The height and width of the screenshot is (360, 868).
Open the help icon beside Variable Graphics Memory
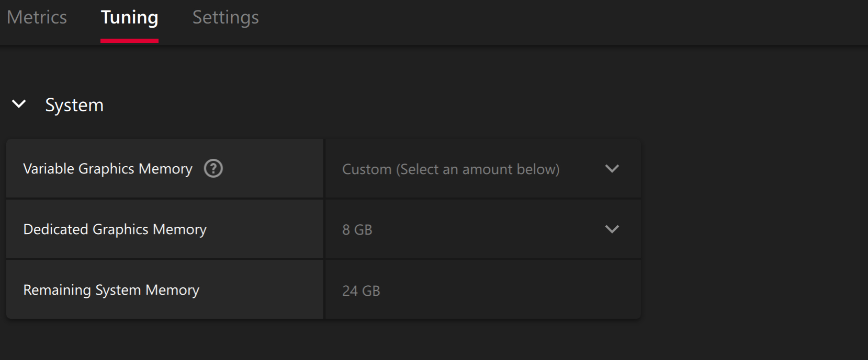click(x=213, y=168)
